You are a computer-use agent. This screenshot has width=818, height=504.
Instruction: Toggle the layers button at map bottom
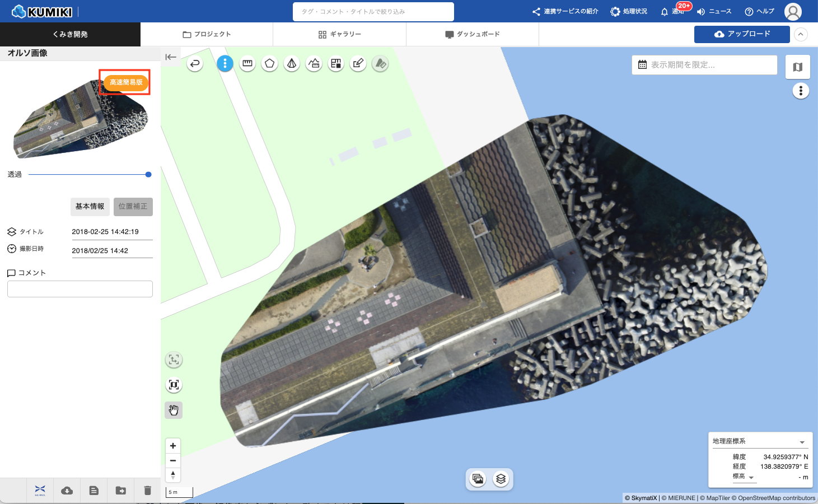(x=501, y=479)
